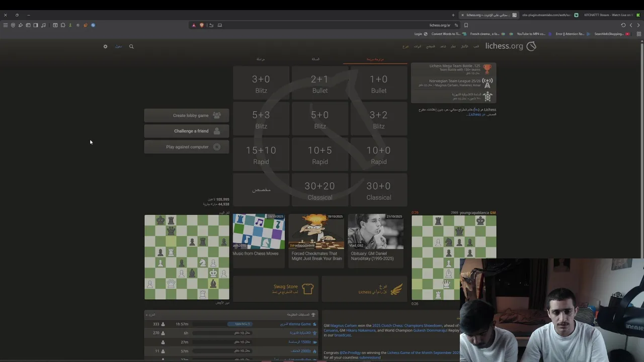The height and width of the screenshot is (362, 644).
Task: Open the lichess search magnifier
Action: pos(131,46)
